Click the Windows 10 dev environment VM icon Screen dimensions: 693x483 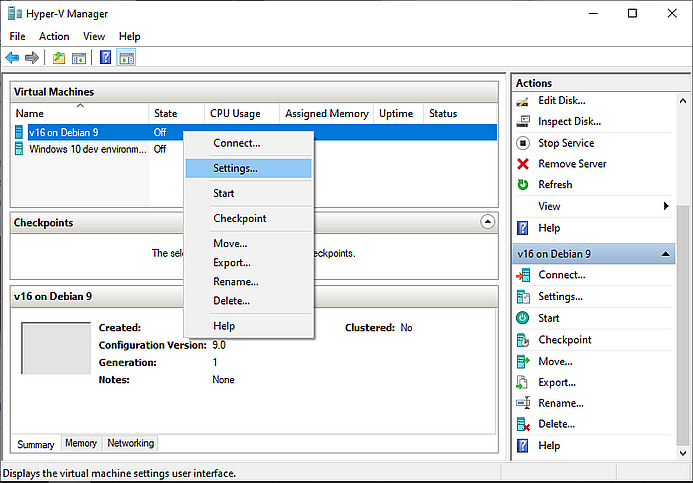coord(19,149)
